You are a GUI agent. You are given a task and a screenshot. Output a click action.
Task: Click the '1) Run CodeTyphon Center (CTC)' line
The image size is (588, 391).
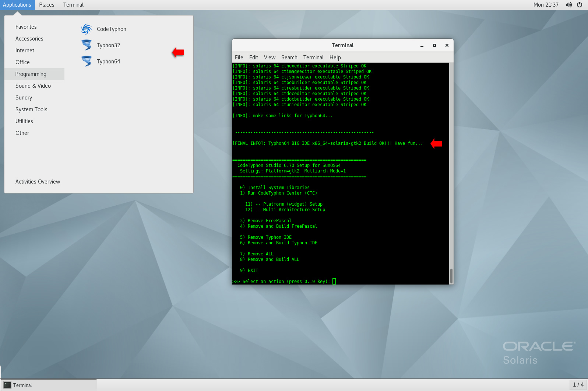point(278,193)
